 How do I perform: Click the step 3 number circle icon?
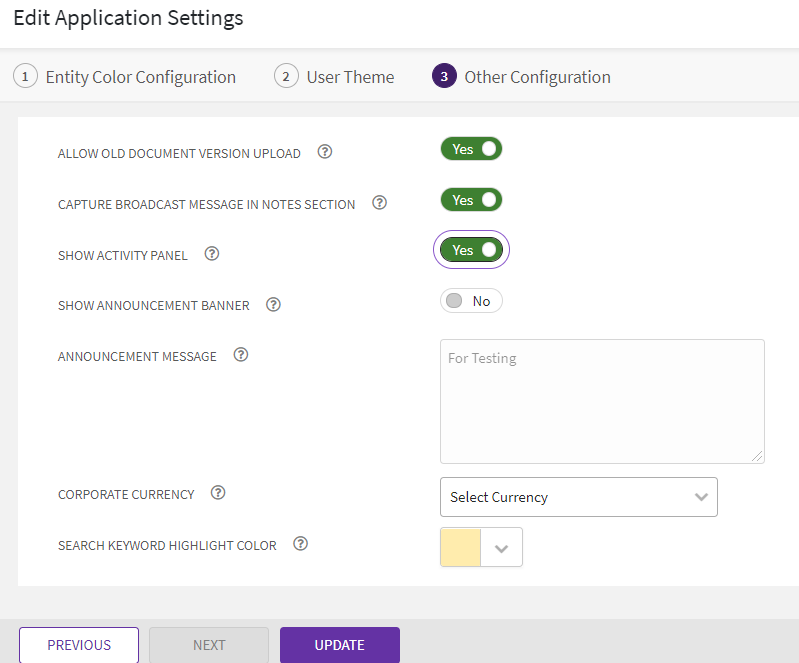click(444, 77)
